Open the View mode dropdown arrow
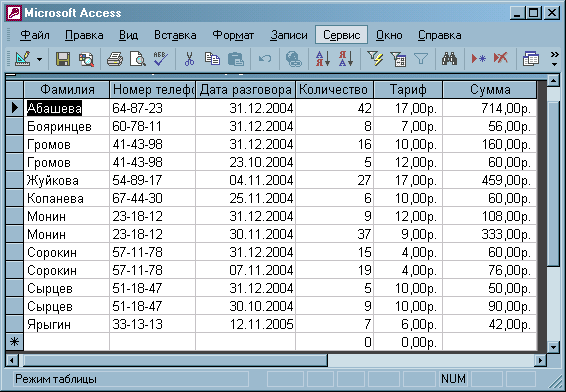The image size is (566, 392). coord(39,59)
